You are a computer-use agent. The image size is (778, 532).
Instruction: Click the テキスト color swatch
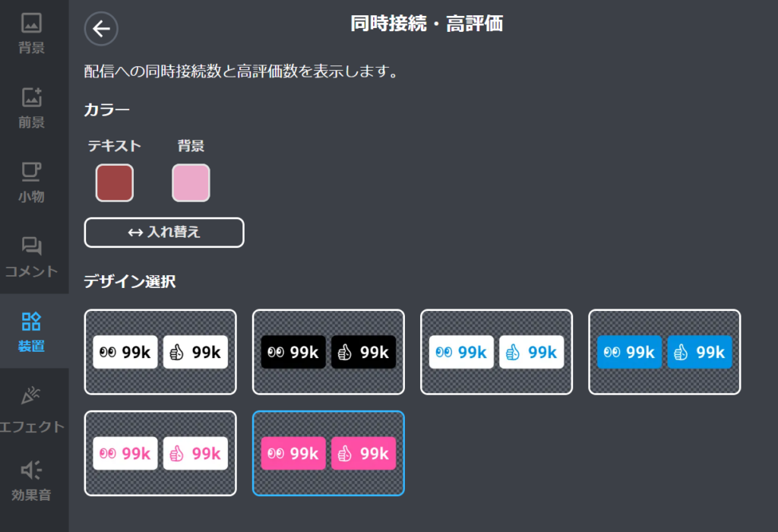point(115,183)
